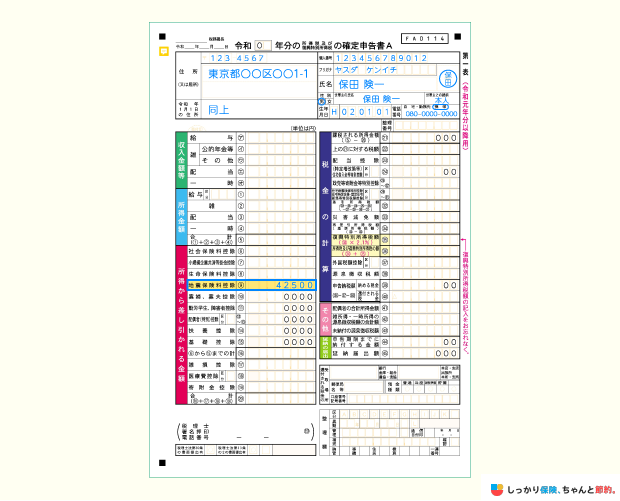Click the 延納届出額 value 000
This screenshot has width=620, height=501.
[446, 354]
